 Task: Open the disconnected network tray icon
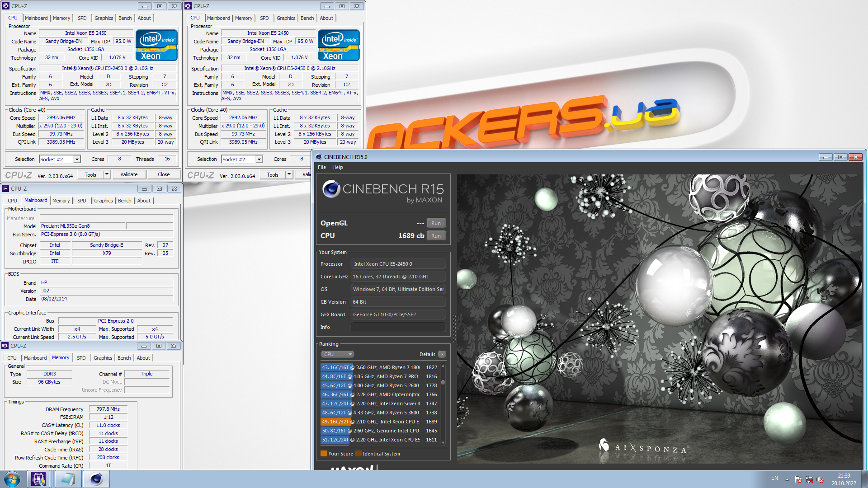(x=809, y=479)
